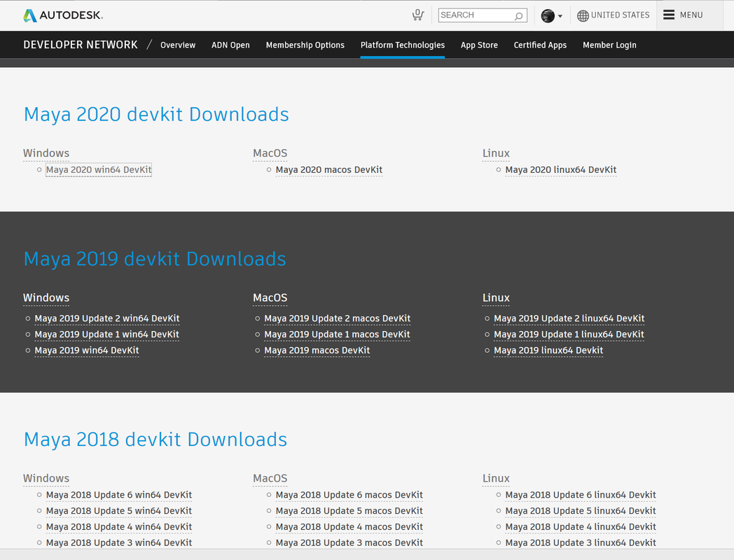Click Maya 2020 devkit Downloads heading
This screenshot has height=560, width=734.
point(156,115)
